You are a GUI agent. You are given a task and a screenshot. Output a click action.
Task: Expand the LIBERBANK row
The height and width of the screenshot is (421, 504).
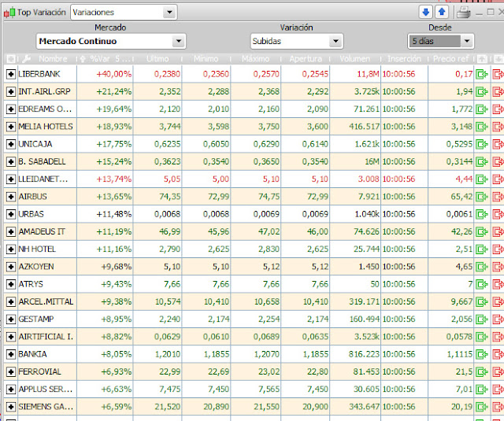[11, 75]
